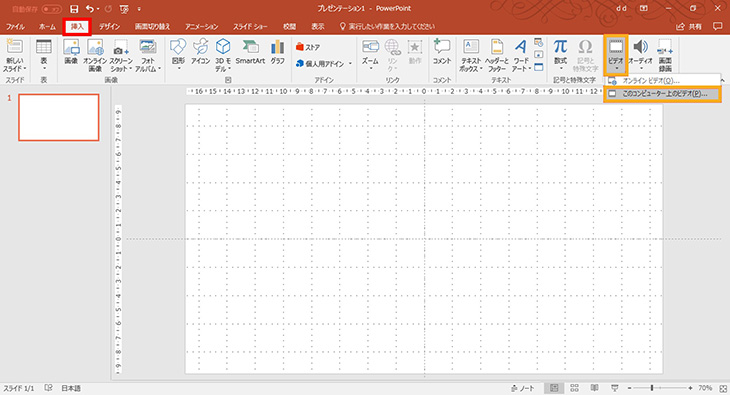
Task: Open the ファイル (File) tab
Action: click(15, 27)
